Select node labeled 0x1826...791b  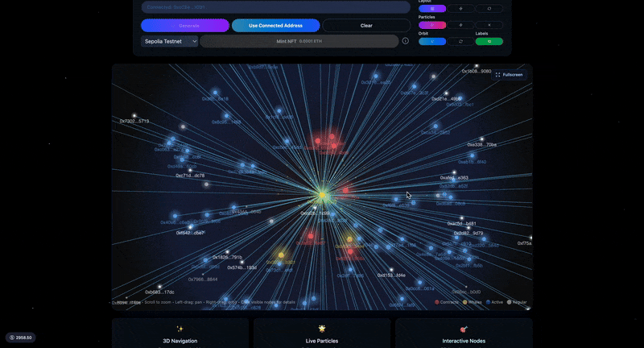point(227,252)
